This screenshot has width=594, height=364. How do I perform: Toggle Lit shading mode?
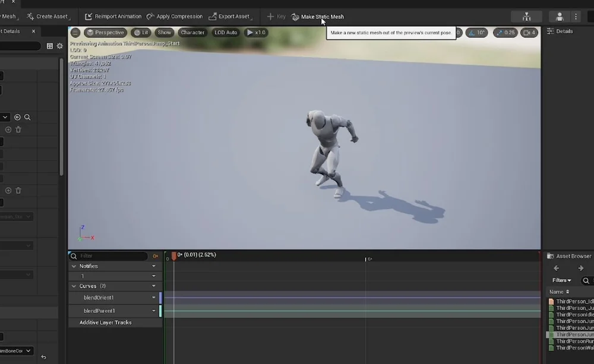point(141,33)
